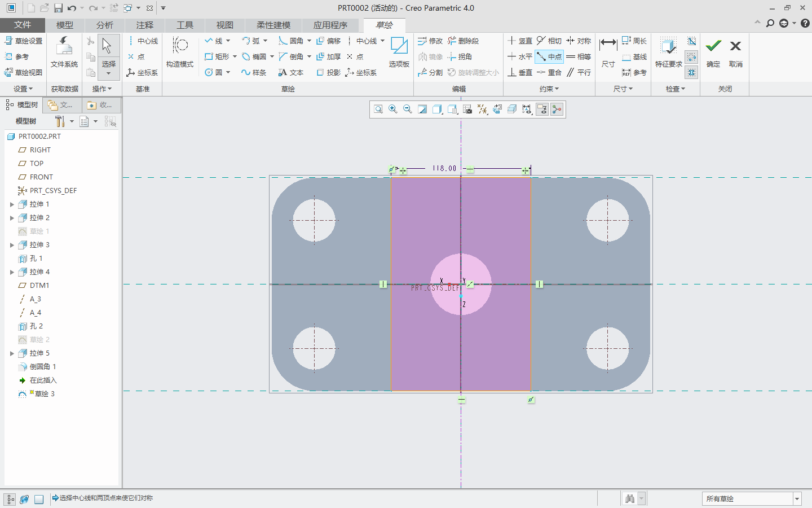Viewport: 812px width, 508px height.
Task: Expand the 拉伸 1 feature node
Action: [12, 204]
